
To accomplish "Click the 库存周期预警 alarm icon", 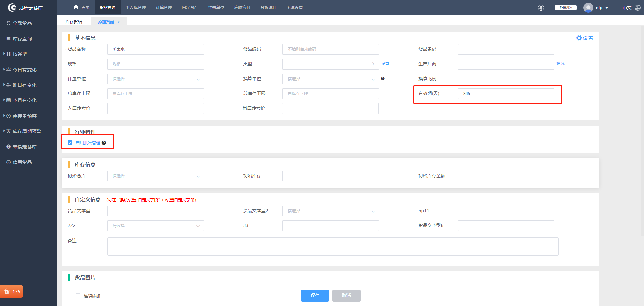I will tap(9, 131).
